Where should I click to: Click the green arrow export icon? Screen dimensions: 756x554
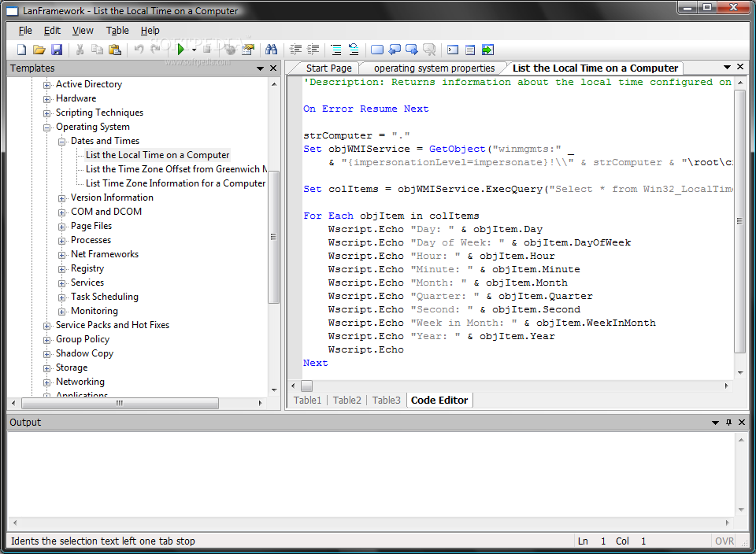[487, 50]
